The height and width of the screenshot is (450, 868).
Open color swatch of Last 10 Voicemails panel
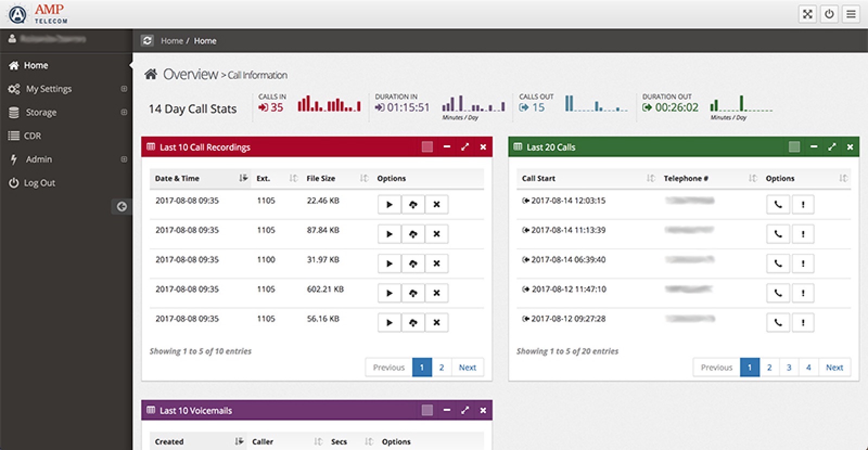(427, 410)
